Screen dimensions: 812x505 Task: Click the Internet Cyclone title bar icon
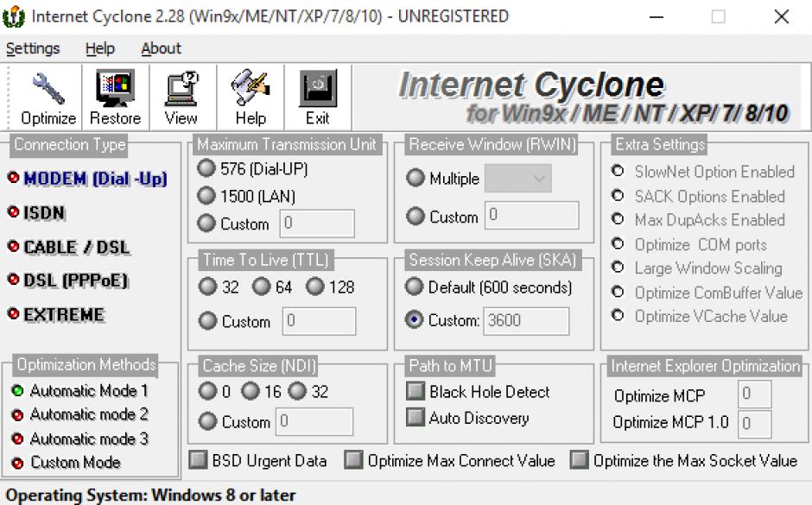click(x=14, y=16)
